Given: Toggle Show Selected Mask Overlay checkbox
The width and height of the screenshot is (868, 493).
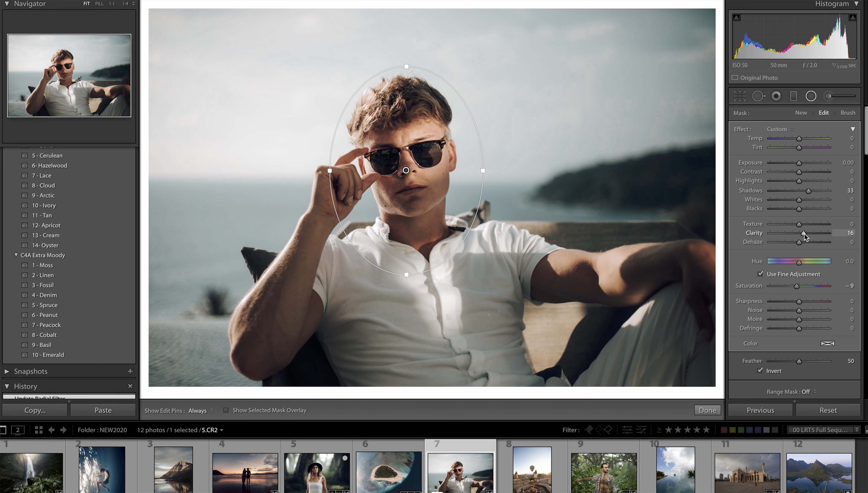Looking at the screenshot, I should (226, 411).
